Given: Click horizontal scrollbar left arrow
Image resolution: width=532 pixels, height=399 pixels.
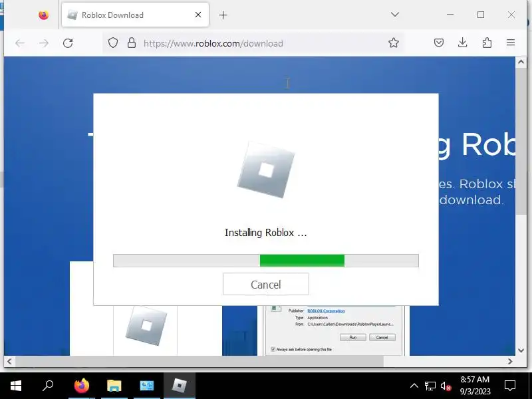Looking at the screenshot, I should click(x=9, y=361).
